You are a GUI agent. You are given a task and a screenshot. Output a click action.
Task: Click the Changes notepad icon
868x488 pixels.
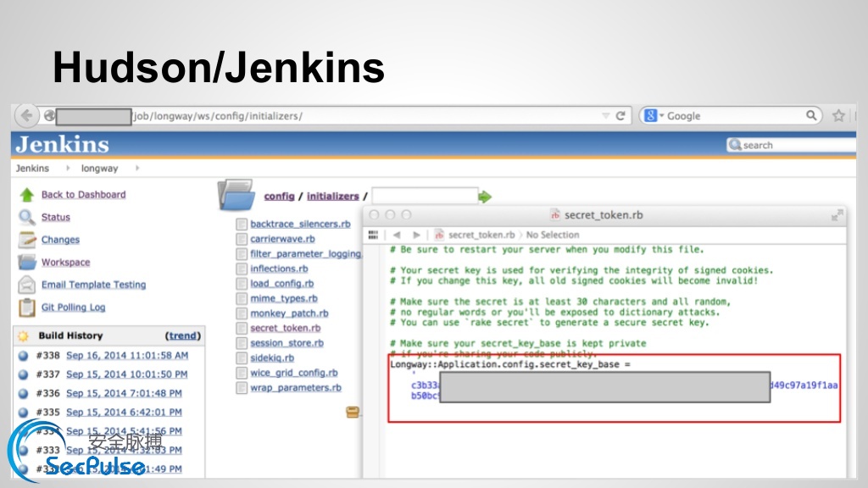pos(26,240)
